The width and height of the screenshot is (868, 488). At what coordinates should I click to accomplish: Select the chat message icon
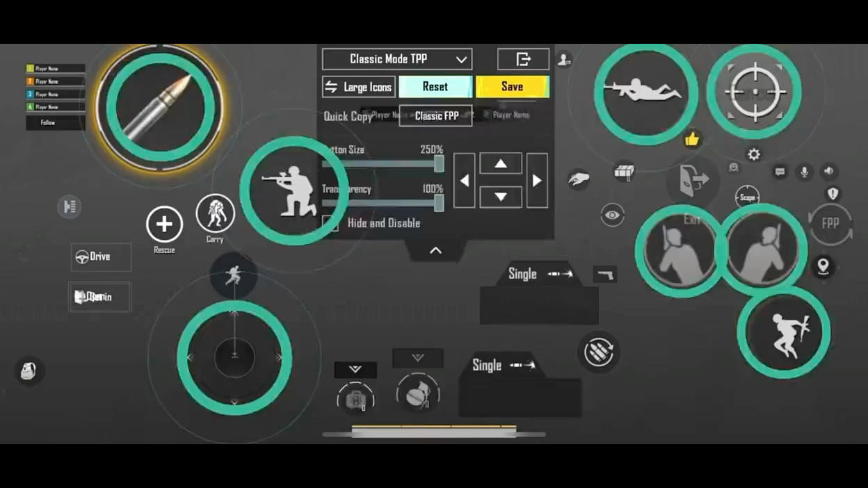(780, 172)
